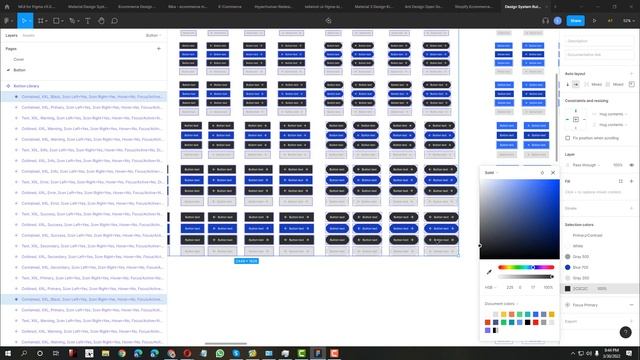Open the Cover page
The width and height of the screenshot is (640, 360).
tap(19, 59)
